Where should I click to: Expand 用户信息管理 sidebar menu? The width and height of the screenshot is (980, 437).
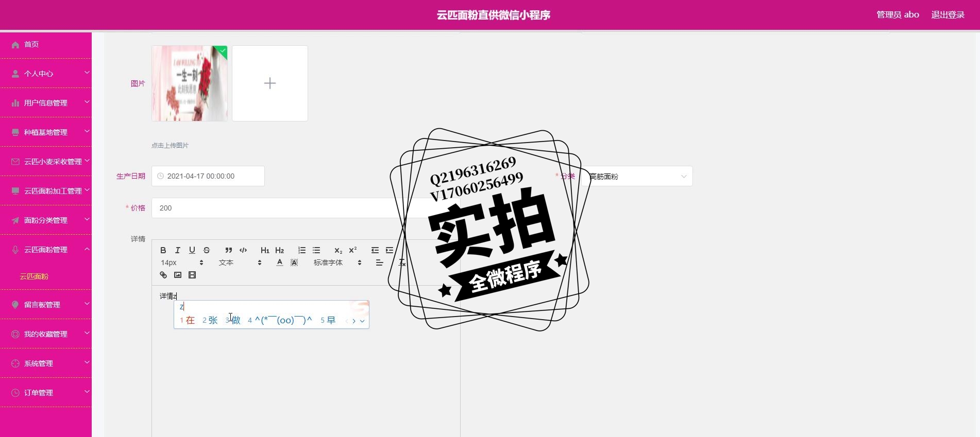click(x=46, y=103)
